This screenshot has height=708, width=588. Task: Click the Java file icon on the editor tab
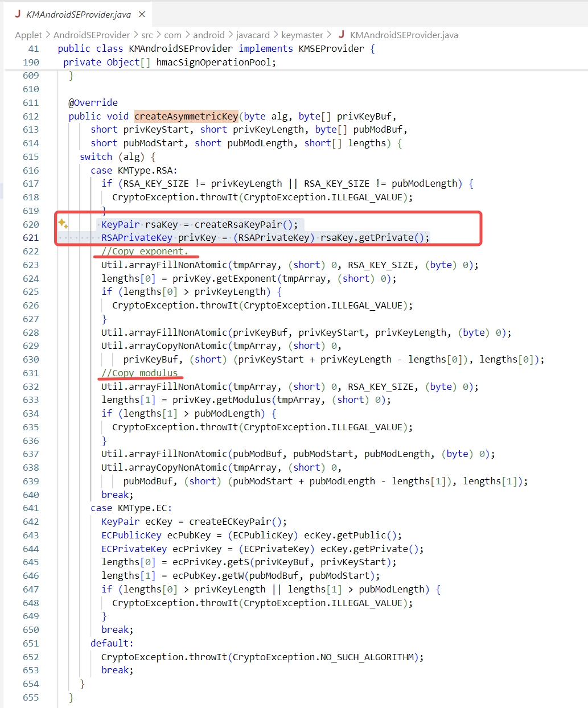click(18, 13)
